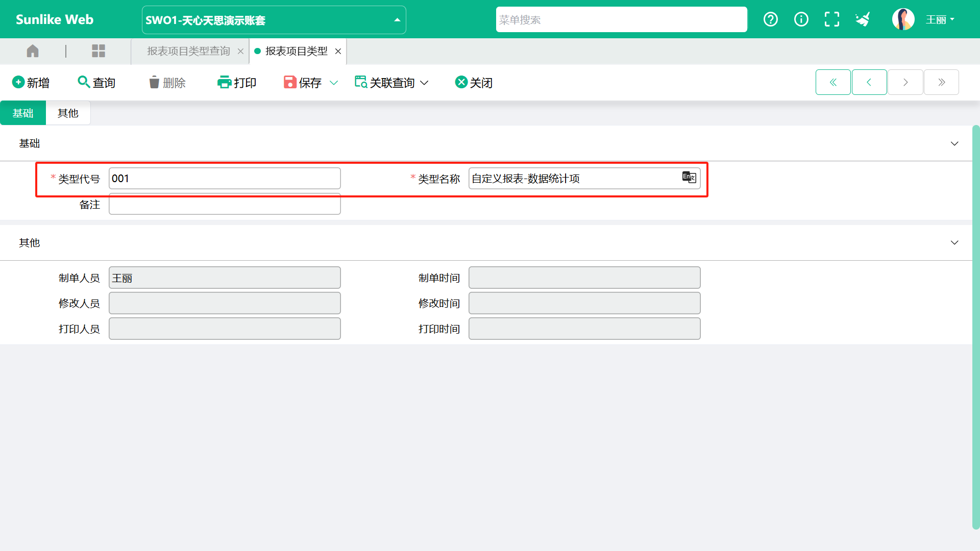Click the 关闭 close button
980x551 pixels.
point(474,83)
